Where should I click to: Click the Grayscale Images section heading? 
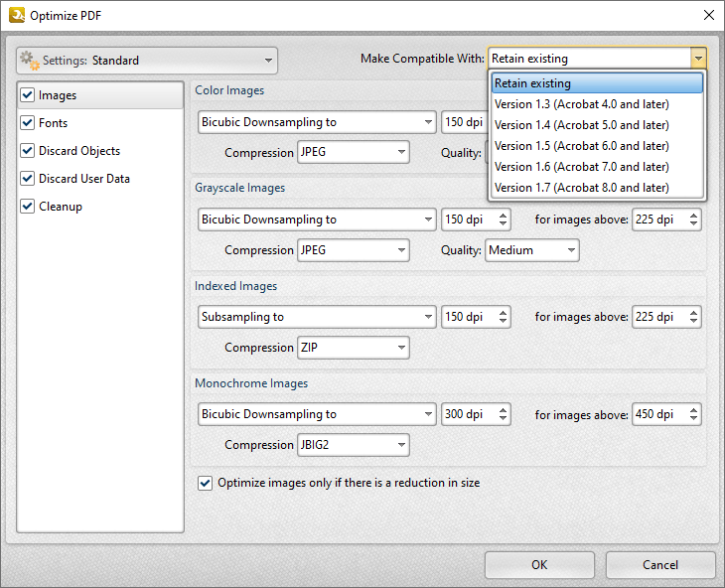239,188
